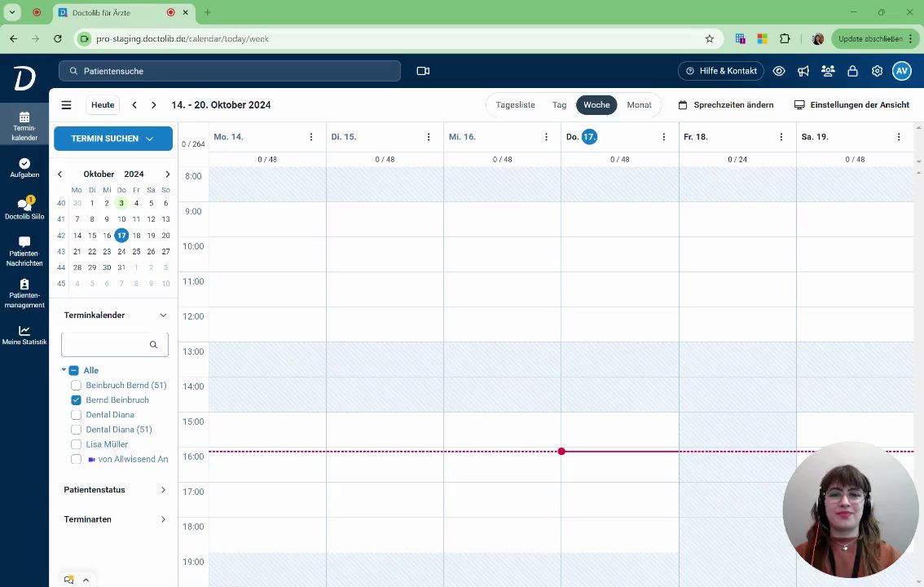Go to next week arrow
Image resolution: width=924 pixels, height=587 pixels.
click(154, 105)
